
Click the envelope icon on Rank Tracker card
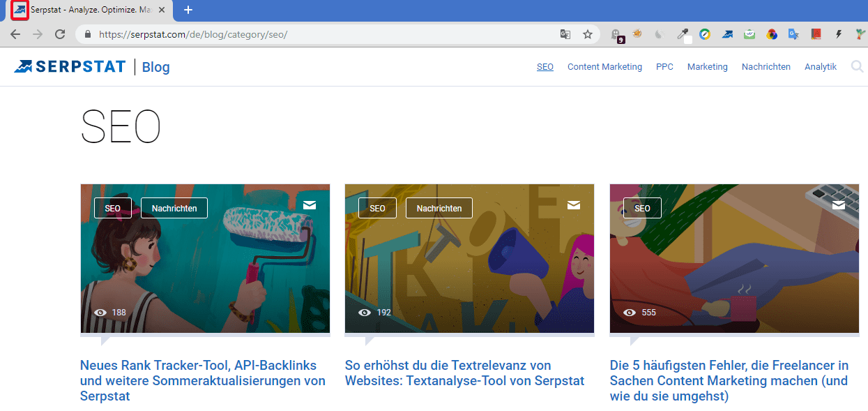[310, 204]
